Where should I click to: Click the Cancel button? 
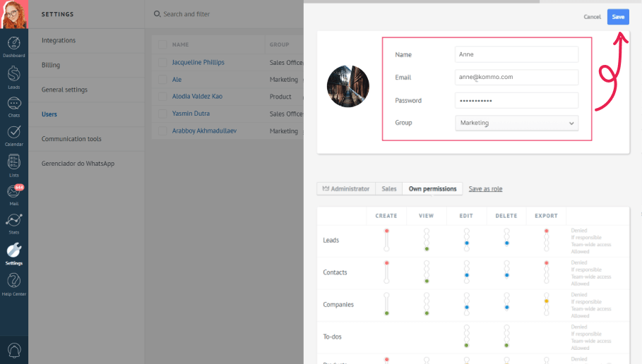pyautogui.click(x=592, y=17)
